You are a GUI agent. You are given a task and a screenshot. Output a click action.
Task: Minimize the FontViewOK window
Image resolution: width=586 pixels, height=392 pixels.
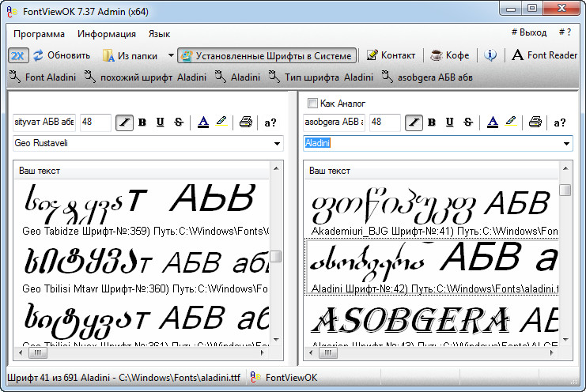click(511, 9)
